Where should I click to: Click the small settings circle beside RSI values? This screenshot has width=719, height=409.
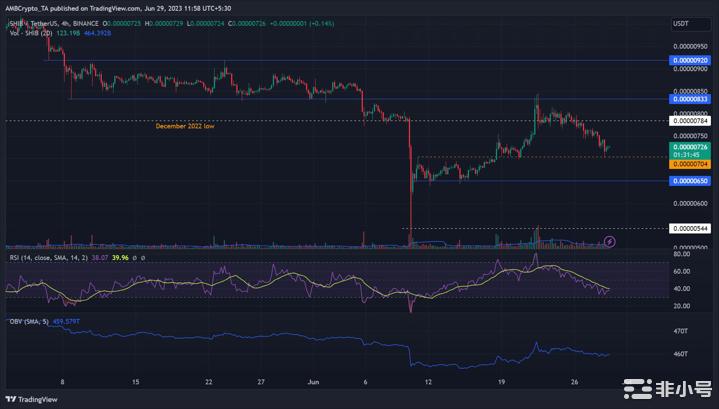click(x=142, y=256)
